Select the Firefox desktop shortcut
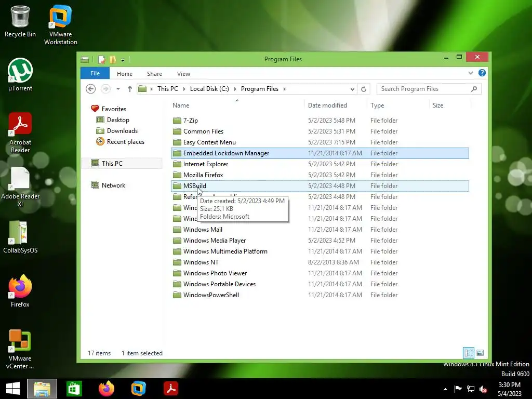Screen dimensions: 532x399 pos(20,291)
